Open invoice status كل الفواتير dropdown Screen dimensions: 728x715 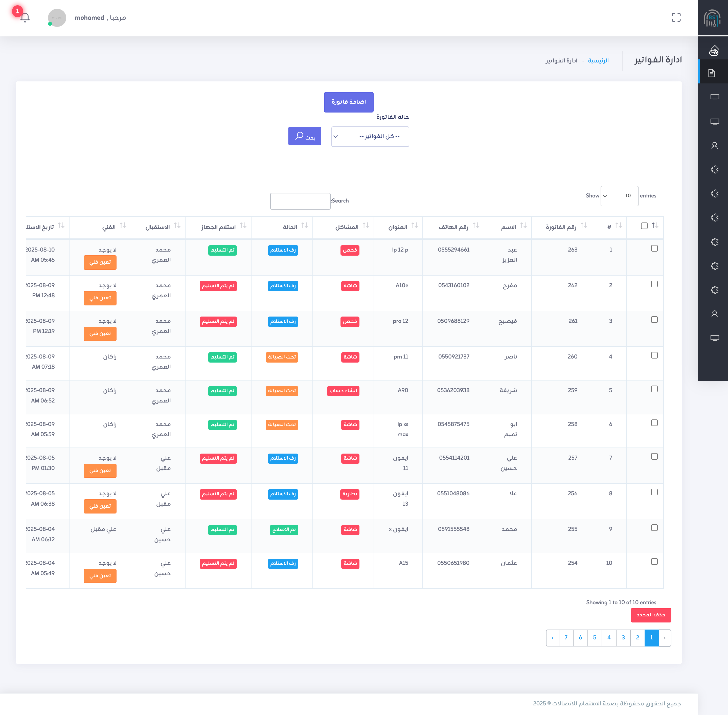point(370,137)
